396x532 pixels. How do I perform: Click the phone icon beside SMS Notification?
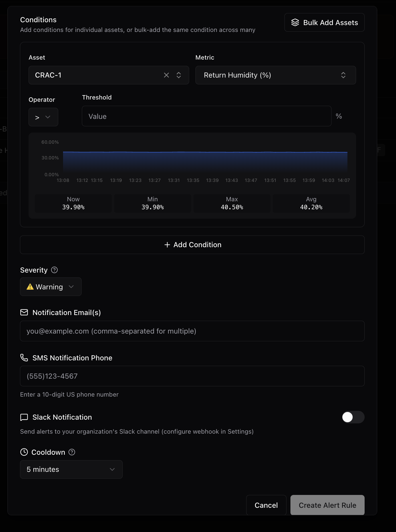pyautogui.click(x=24, y=358)
